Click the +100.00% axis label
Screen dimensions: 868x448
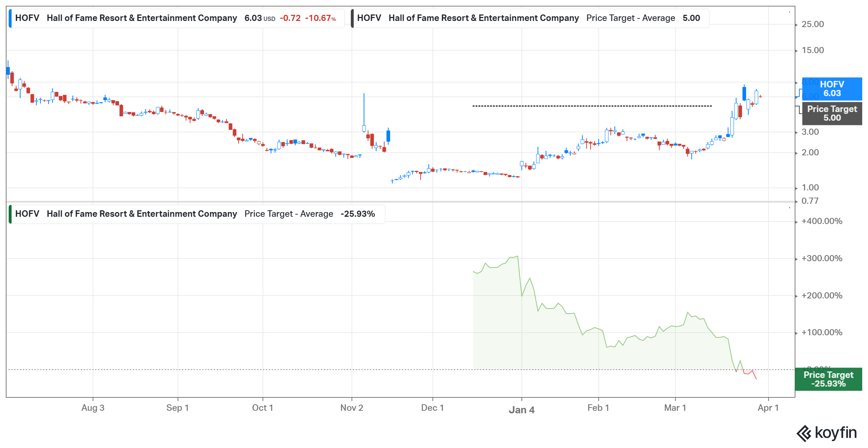822,332
